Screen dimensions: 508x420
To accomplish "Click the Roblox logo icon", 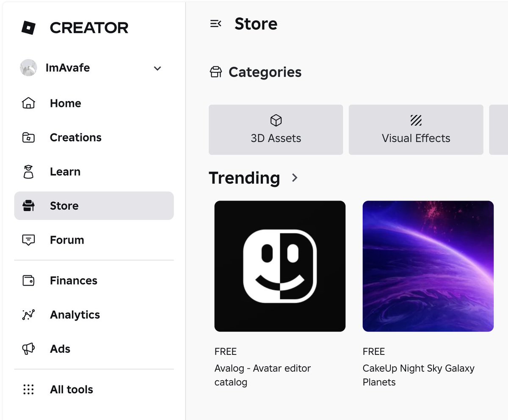I will [28, 28].
